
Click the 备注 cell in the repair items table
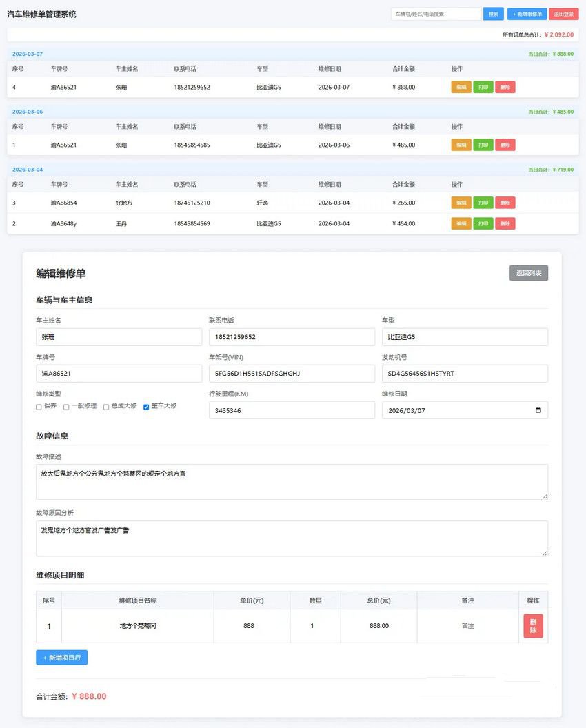click(468, 625)
